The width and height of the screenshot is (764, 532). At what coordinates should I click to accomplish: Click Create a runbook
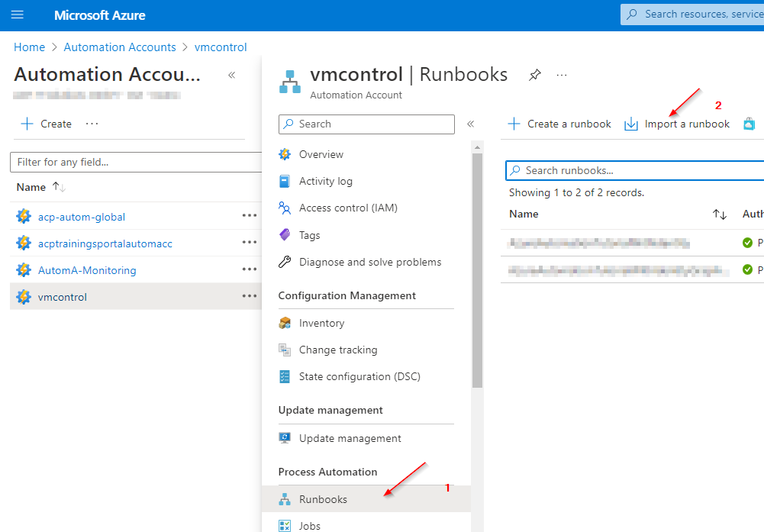click(x=559, y=124)
